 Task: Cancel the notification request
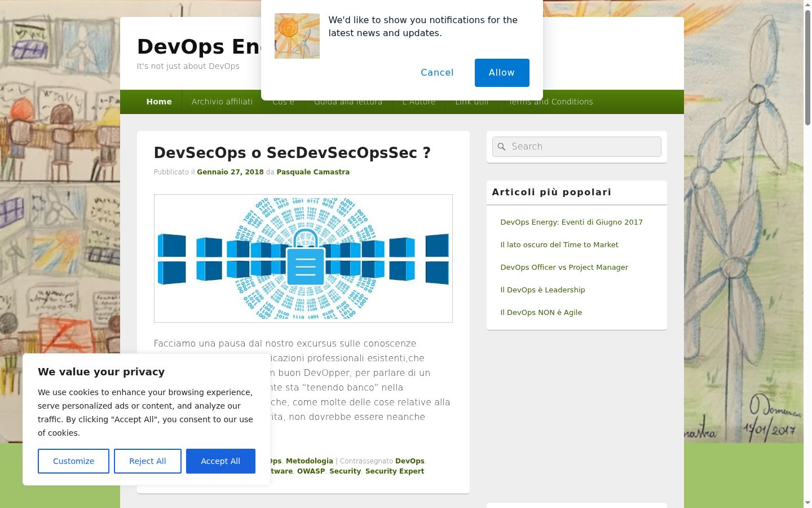point(437,73)
